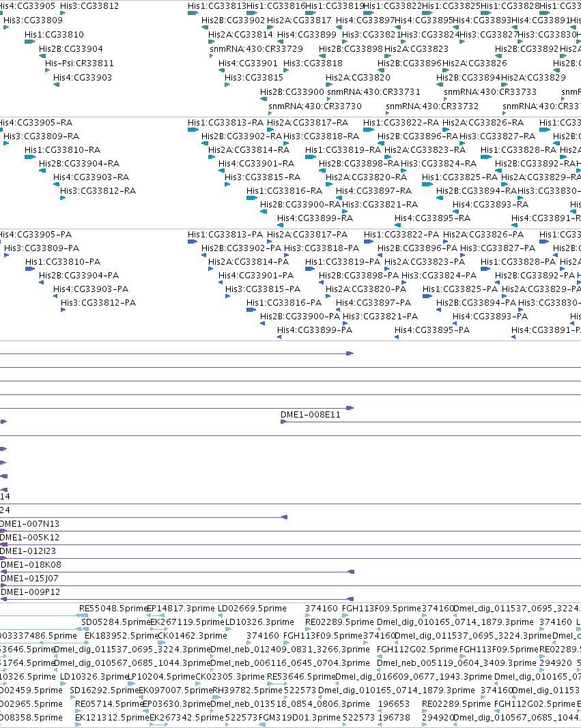
Task: Click the His1:CG33813 gene arrow glyph
Action: [x=193, y=13]
